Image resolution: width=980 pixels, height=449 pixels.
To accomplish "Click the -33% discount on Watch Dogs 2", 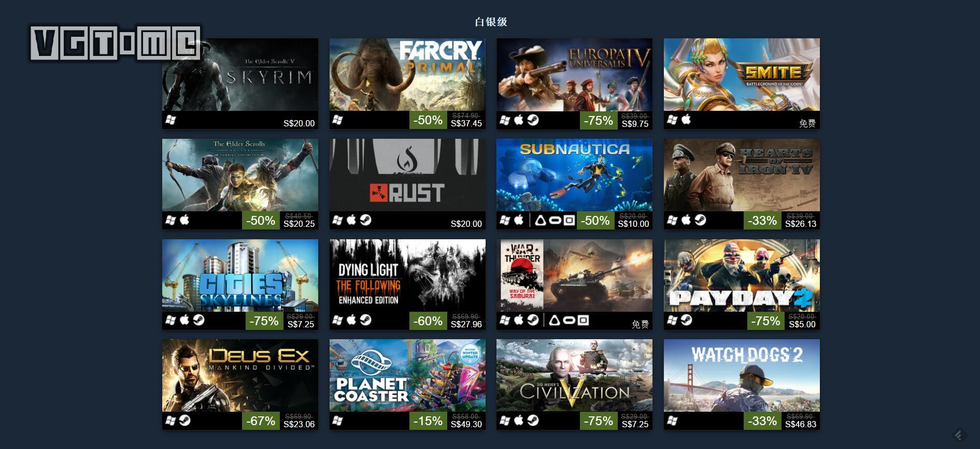I will [762, 421].
